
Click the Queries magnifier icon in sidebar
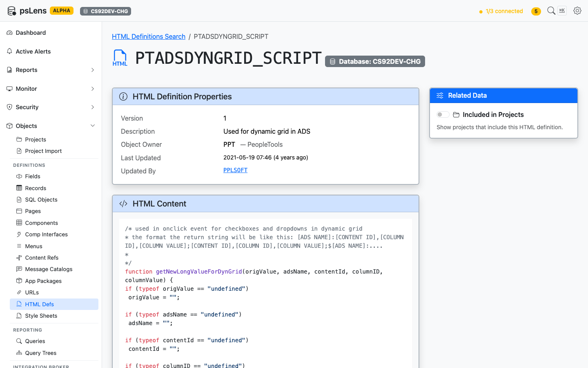point(19,341)
